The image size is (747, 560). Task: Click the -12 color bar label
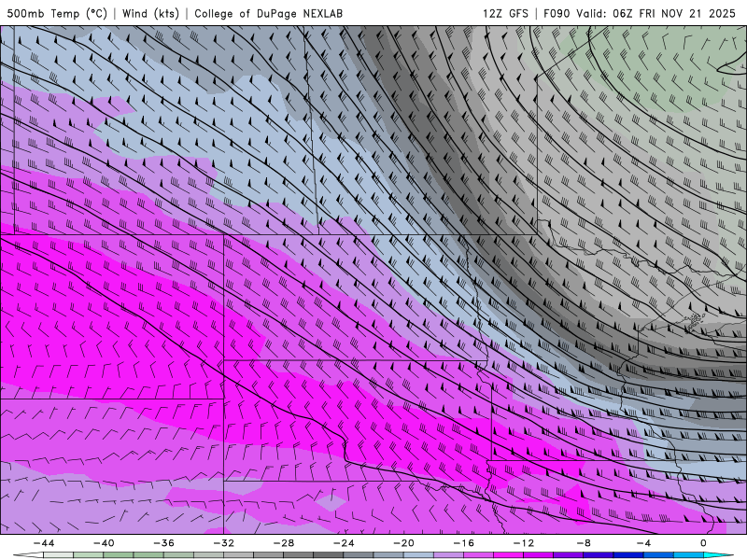click(524, 543)
